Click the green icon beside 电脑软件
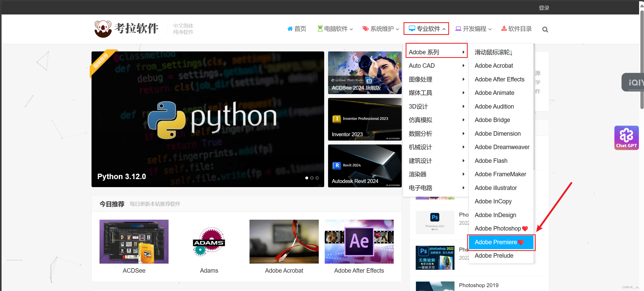 320,29
